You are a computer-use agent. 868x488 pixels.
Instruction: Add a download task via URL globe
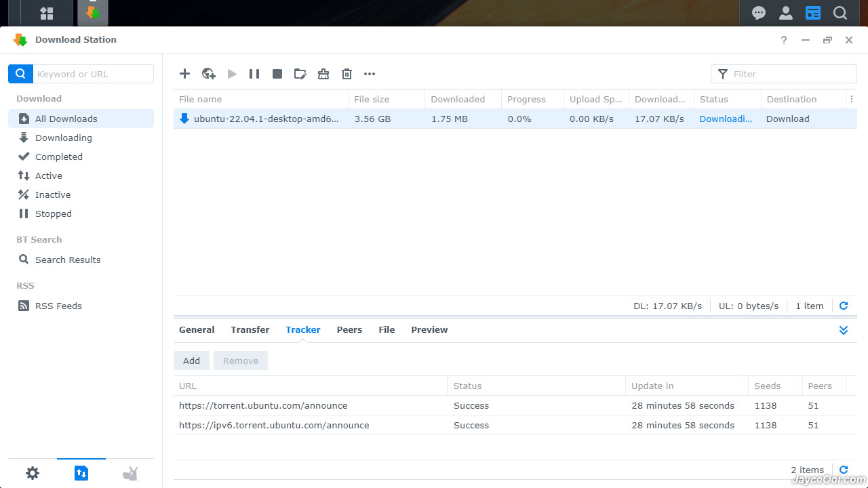208,74
